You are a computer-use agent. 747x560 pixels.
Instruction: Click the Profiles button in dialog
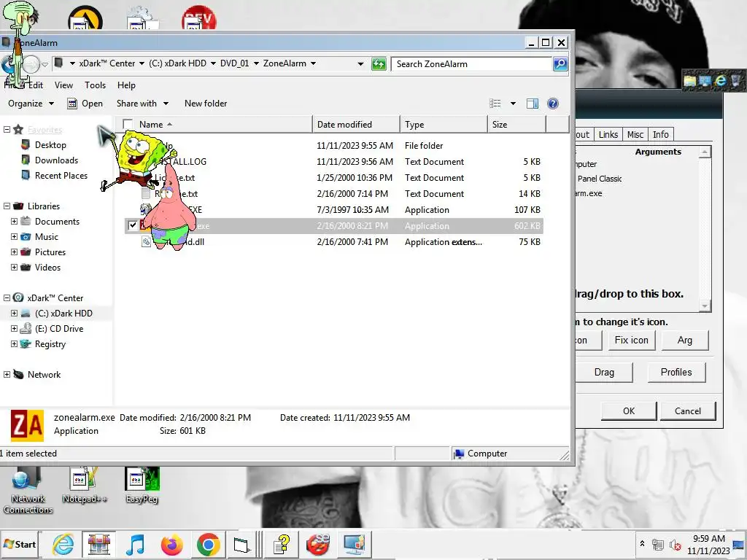[676, 373]
